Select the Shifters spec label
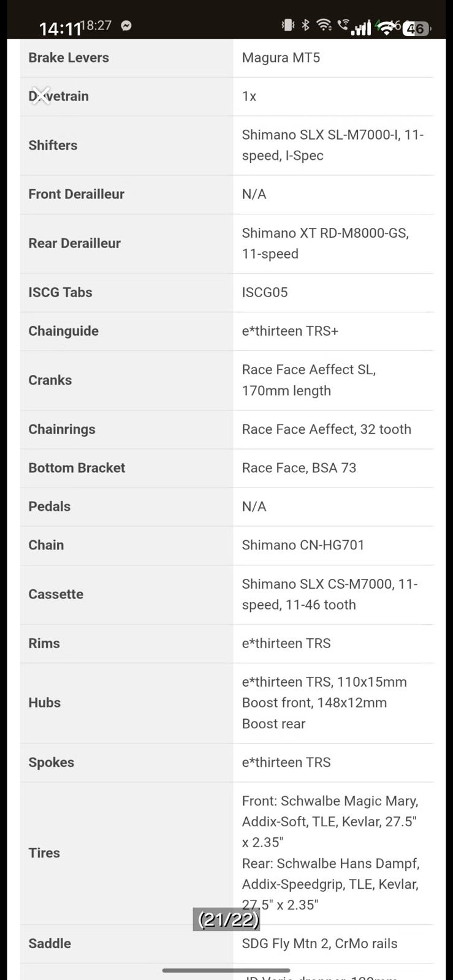 pyautogui.click(x=53, y=145)
